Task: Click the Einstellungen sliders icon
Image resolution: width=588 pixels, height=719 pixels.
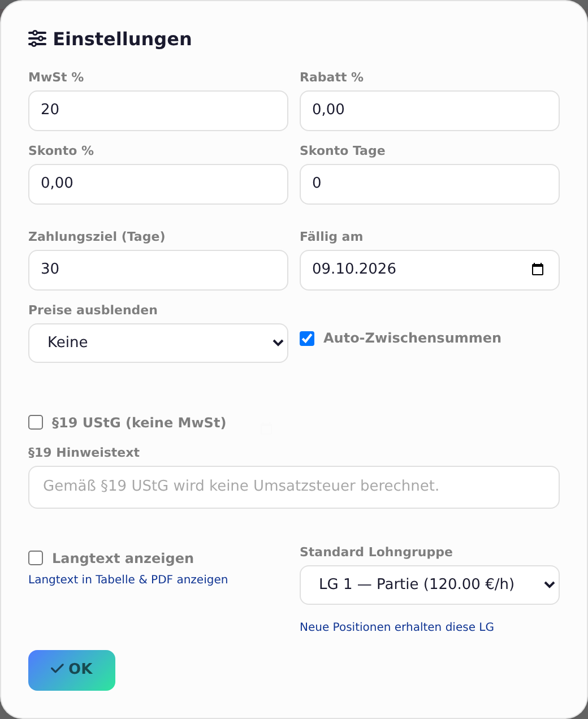Action: coord(37,38)
